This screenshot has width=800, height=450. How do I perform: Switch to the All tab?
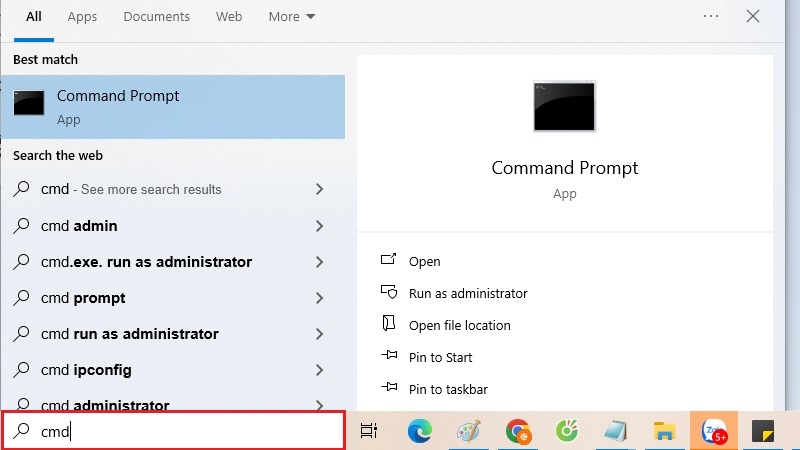[34, 17]
